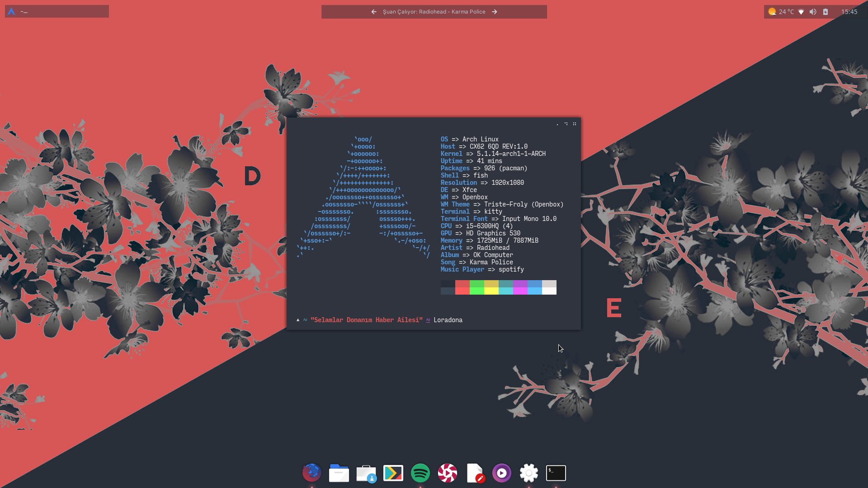Click the now playing Karma Police label
868x488 pixels.
[x=434, y=12]
